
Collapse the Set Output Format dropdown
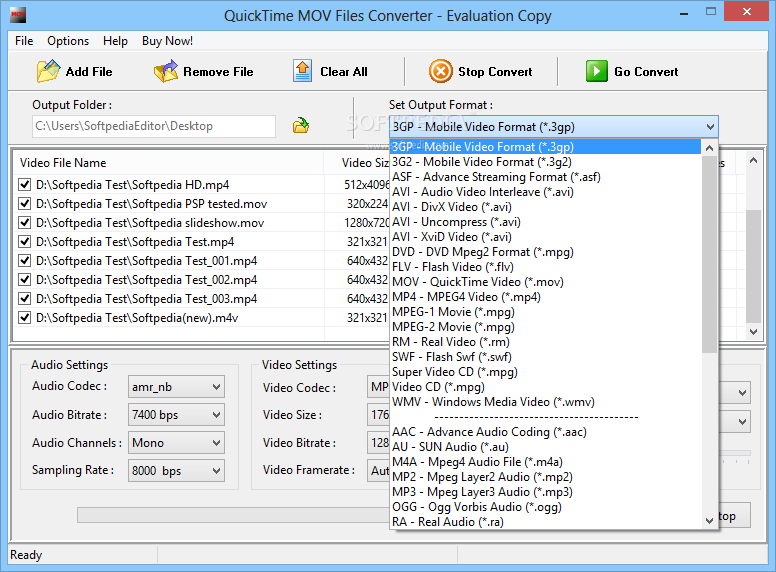point(710,127)
